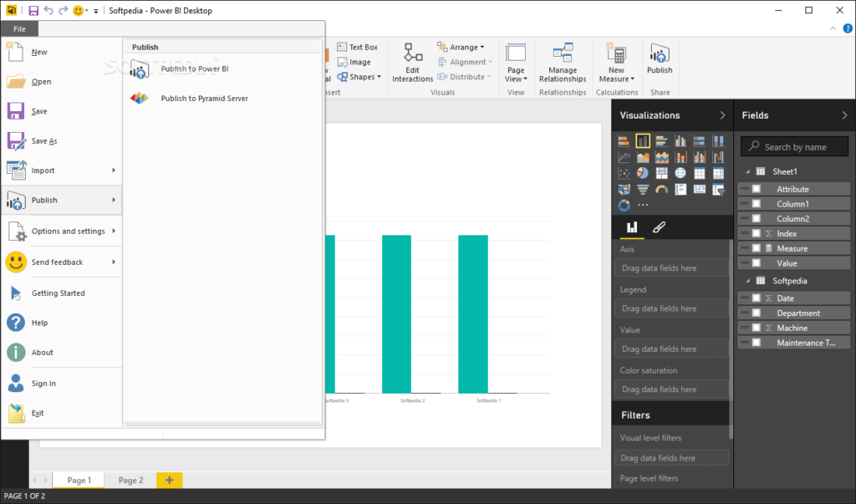Enable the Date field checkbox
Screen dimensions: 856x504
755,297
